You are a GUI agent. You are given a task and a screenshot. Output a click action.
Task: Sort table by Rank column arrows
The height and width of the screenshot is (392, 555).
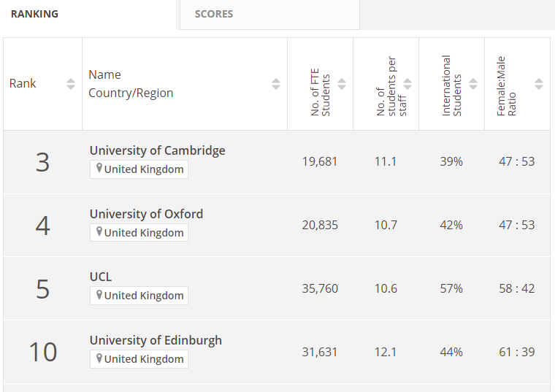coord(71,84)
